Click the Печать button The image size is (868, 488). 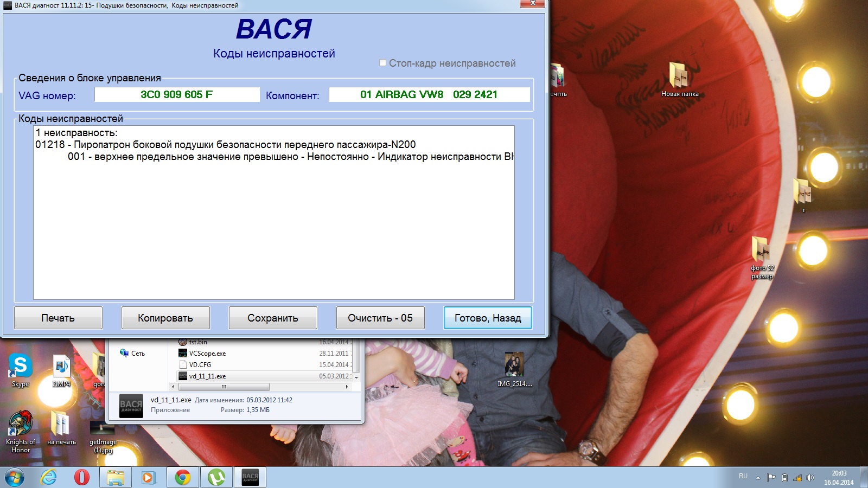pos(58,318)
